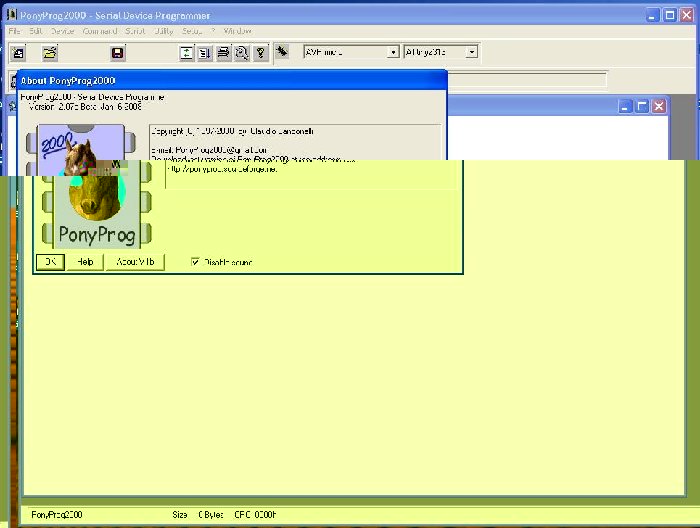This screenshot has width=700, height=528.
Task: Click the New Window toolbar icon
Action: (18, 53)
